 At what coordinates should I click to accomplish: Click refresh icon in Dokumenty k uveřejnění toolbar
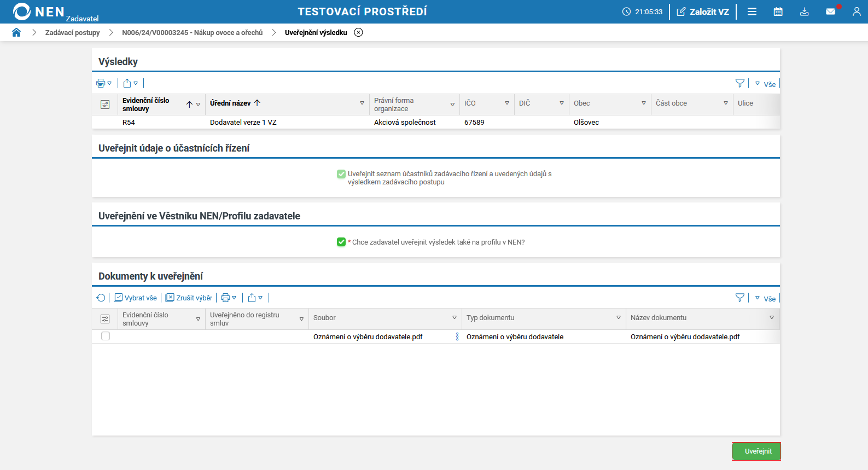point(101,298)
